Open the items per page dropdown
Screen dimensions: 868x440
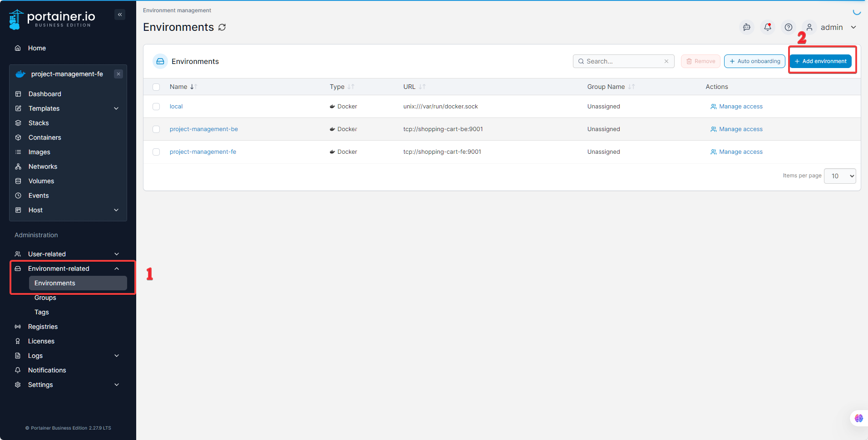click(840, 176)
